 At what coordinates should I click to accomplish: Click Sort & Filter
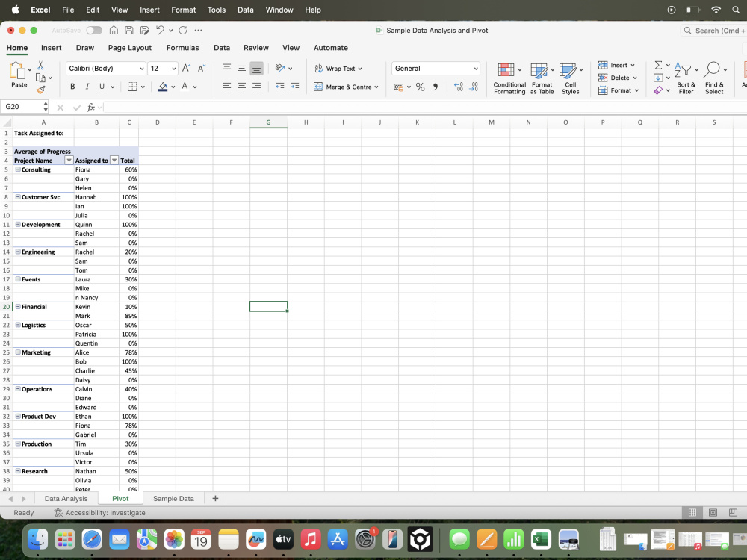[686, 78]
